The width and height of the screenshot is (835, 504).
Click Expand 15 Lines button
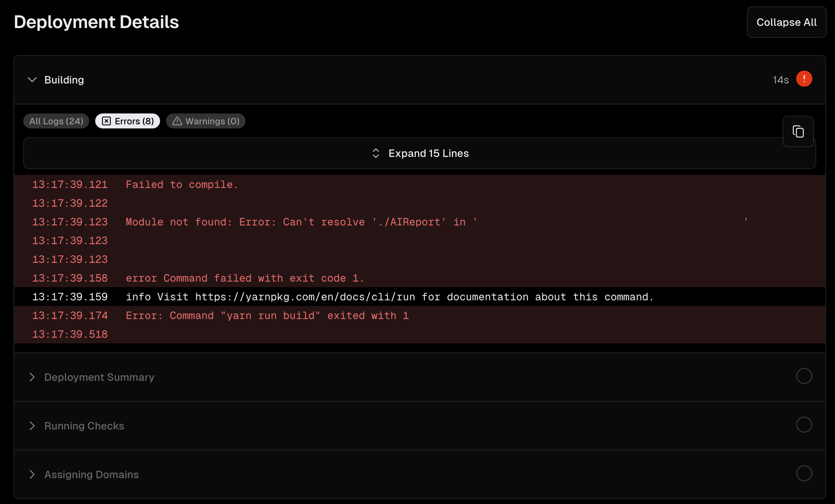coord(420,153)
